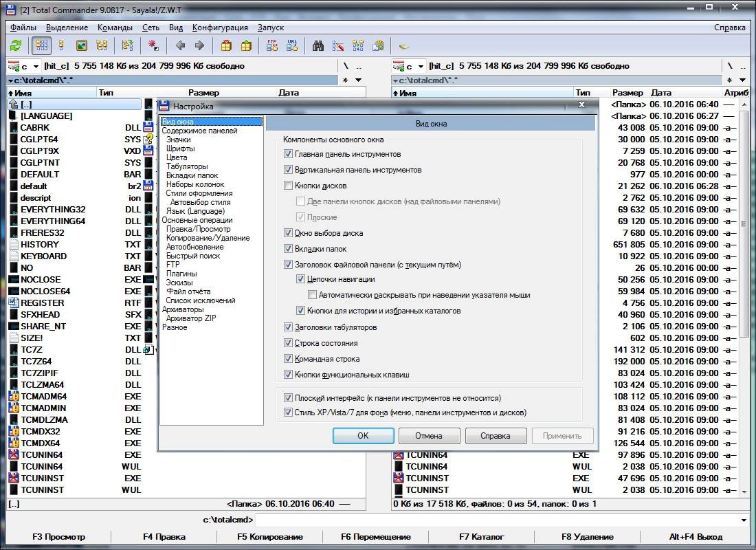
Task: Uncheck 'Командная строка' checkbox
Action: point(288,359)
